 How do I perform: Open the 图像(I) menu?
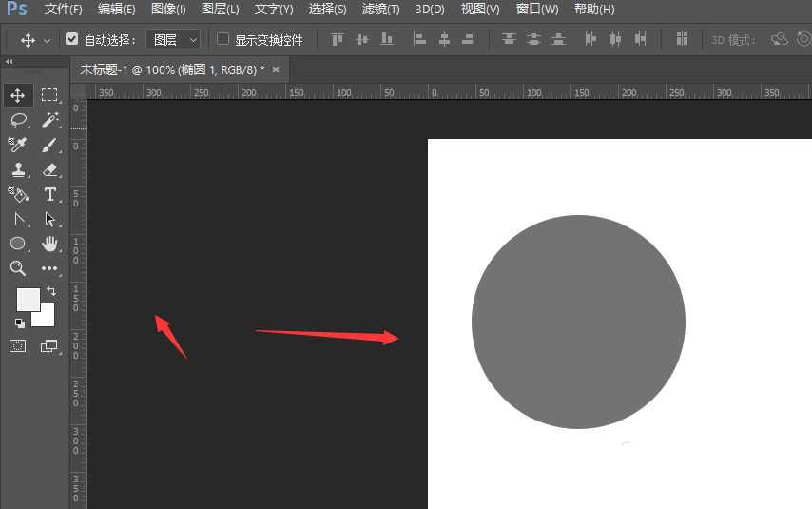(168, 10)
